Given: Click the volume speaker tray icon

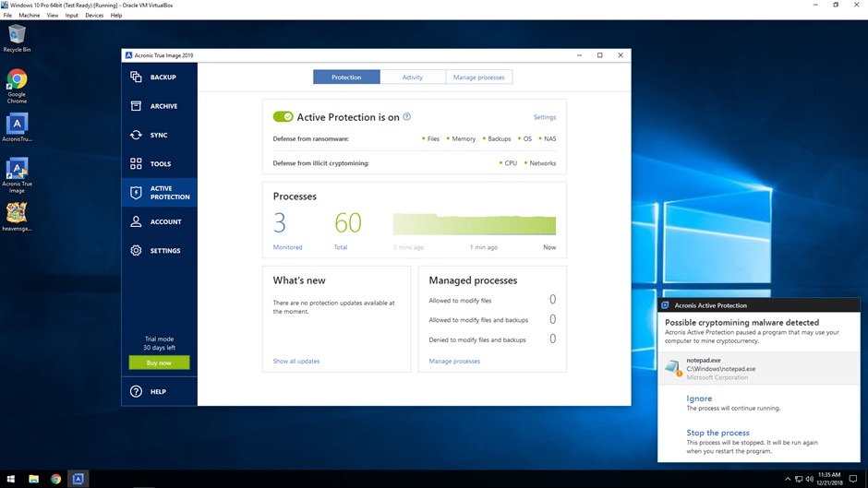Looking at the screenshot, I should pos(809,479).
